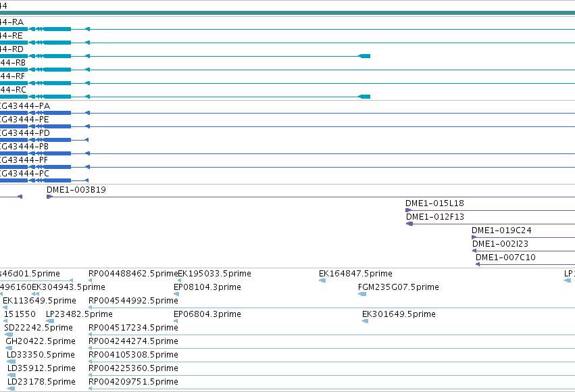Select the 44-RC transcript label
The width and height of the screenshot is (575, 392).
(13, 90)
